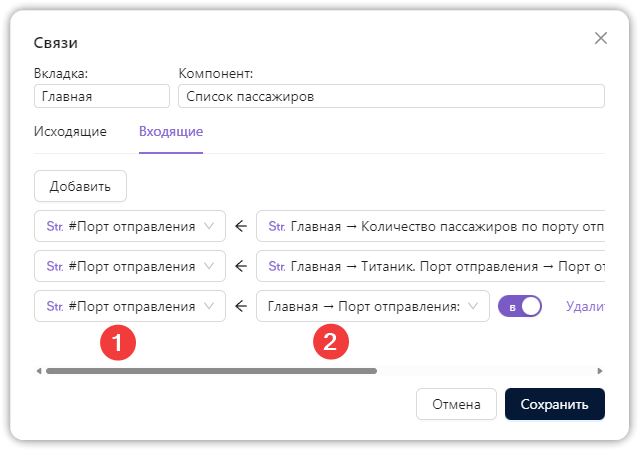The image size is (639, 450).
Task: Click the Компонент field Список пассажиров
Action: (391, 96)
